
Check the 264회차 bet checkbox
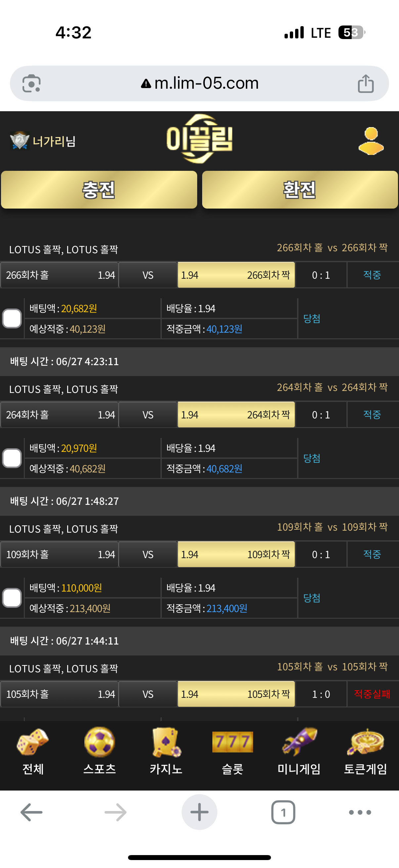click(x=12, y=458)
